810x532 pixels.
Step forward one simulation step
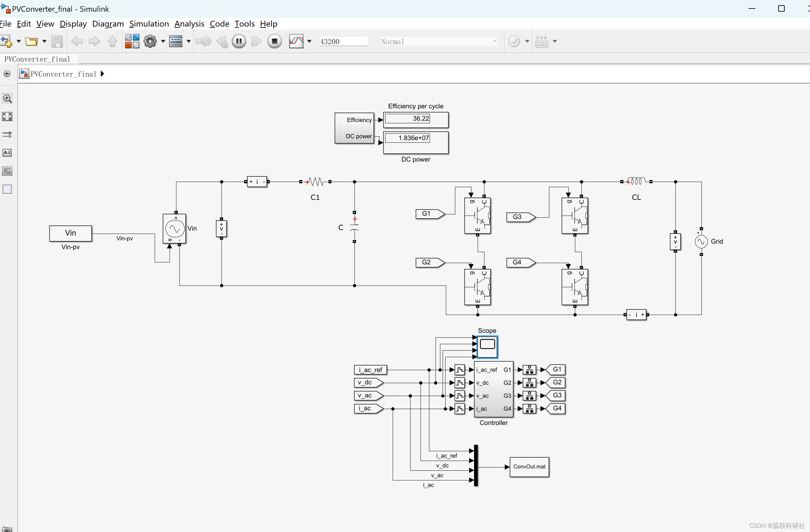coord(256,41)
